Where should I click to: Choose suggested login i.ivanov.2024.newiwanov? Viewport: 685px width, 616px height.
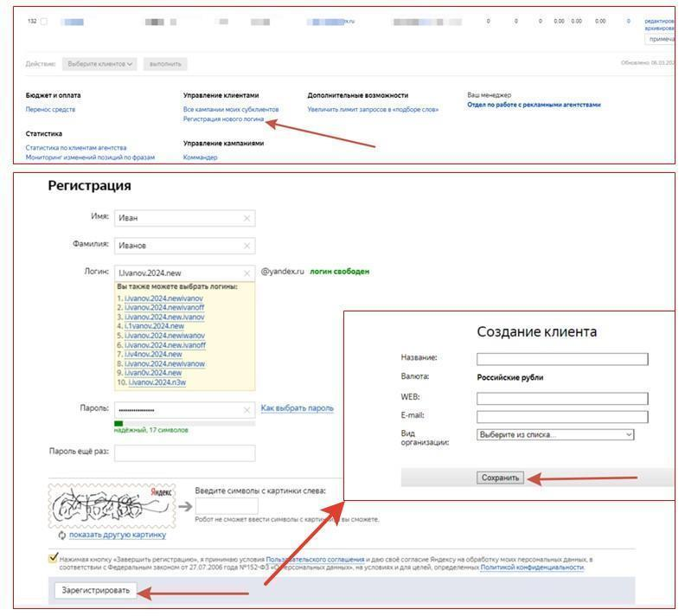point(164,336)
